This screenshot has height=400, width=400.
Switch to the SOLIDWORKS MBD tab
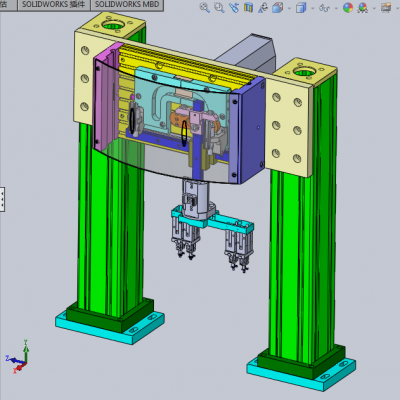[127, 5]
